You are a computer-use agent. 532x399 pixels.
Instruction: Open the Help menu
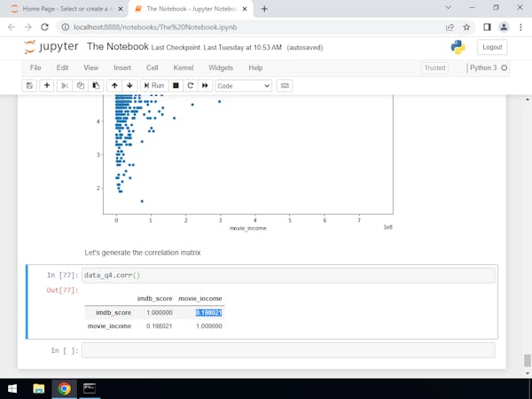pyautogui.click(x=255, y=68)
